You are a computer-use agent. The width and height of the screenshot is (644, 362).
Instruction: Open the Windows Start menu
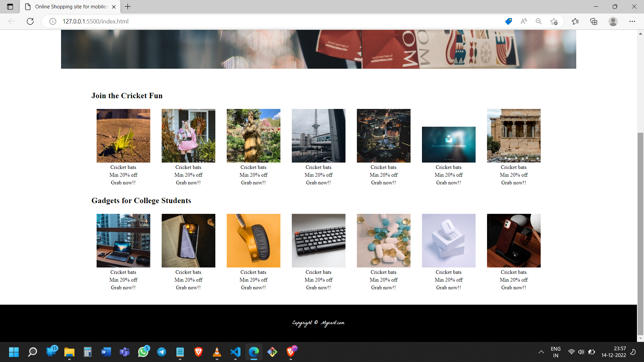click(14, 352)
